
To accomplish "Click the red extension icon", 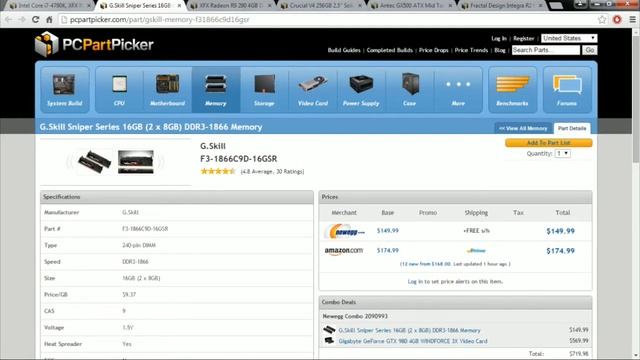I will coord(617,20).
